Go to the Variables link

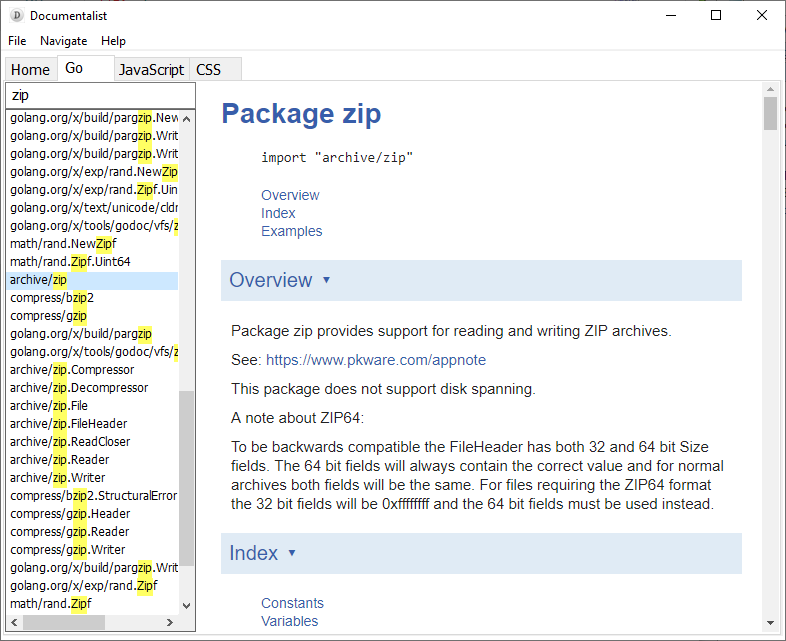(289, 621)
